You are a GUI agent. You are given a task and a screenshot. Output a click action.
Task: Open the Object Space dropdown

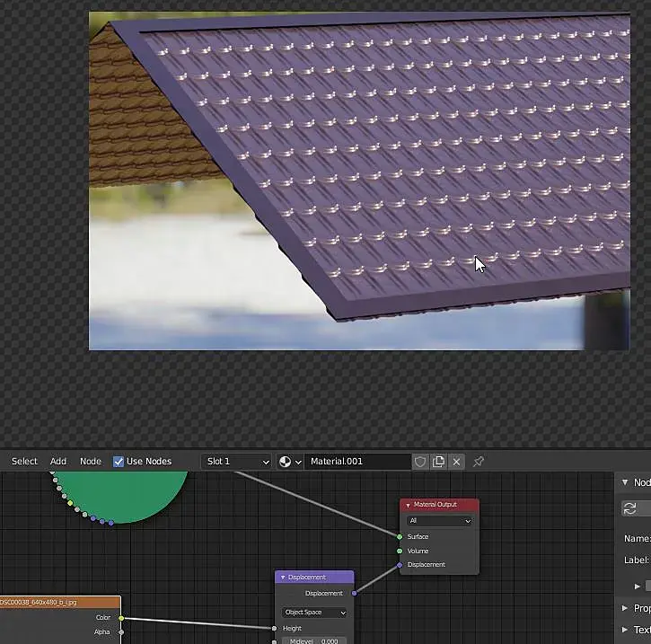[314, 613]
